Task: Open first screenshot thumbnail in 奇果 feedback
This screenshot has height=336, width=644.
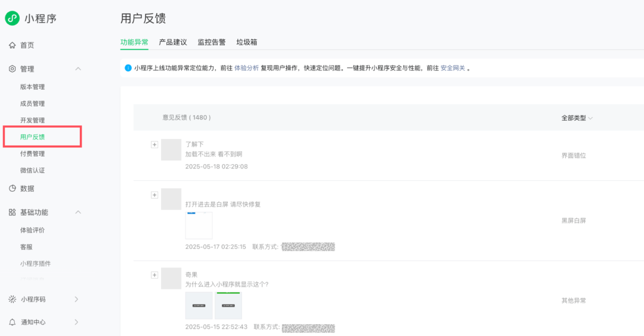Action: 199,306
